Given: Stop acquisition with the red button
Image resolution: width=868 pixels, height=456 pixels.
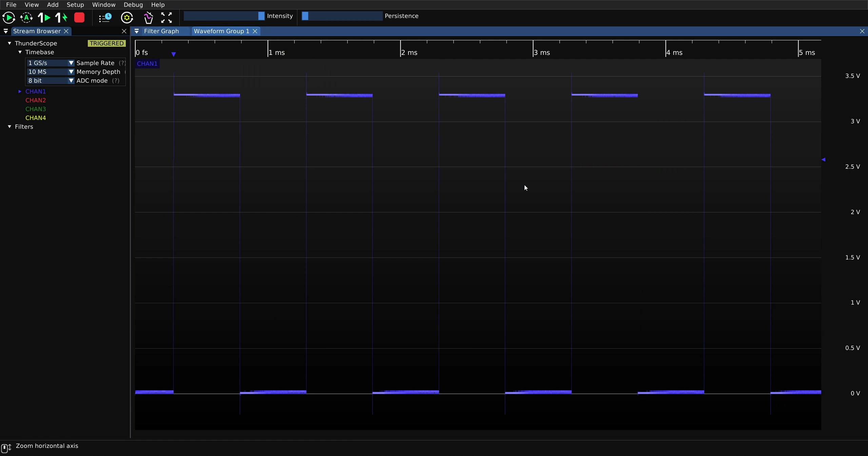Looking at the screenshot, I should tap(79, 18).
